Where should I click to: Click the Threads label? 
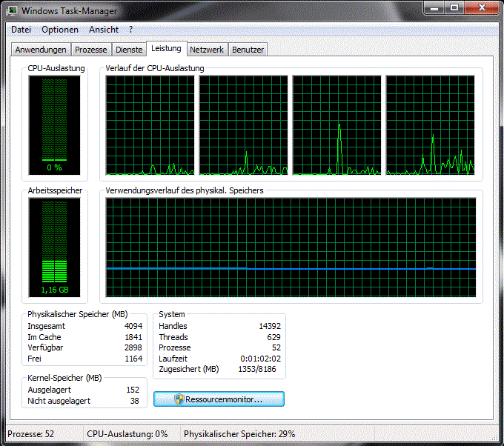(173, 337)
